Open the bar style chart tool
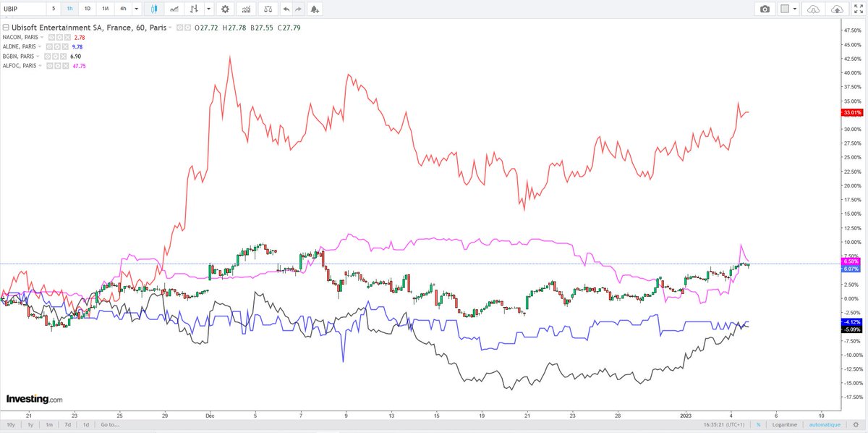Viewport: 868px width, 433px height. [194, 9]
